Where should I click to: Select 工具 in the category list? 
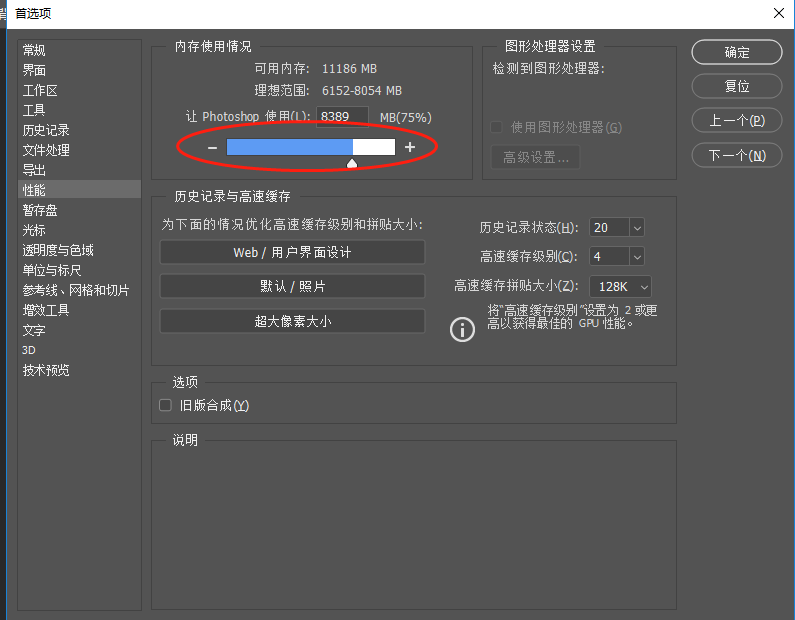coord(79,110)
